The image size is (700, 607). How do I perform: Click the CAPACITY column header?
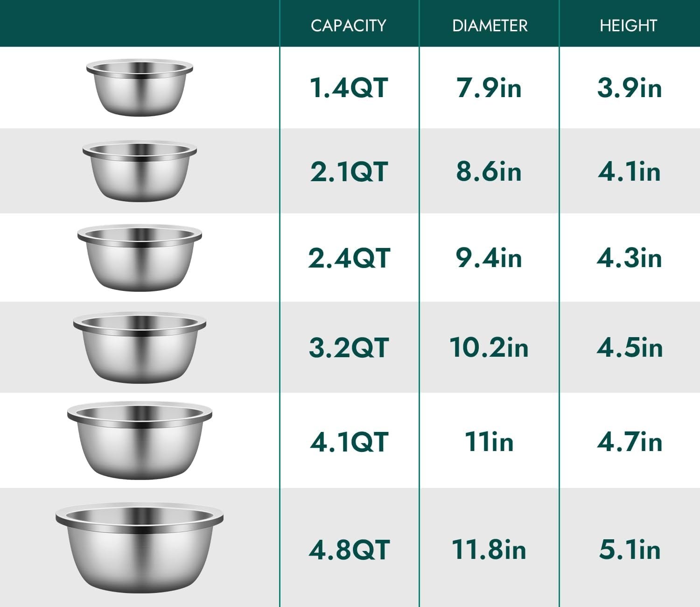point(349,25)
